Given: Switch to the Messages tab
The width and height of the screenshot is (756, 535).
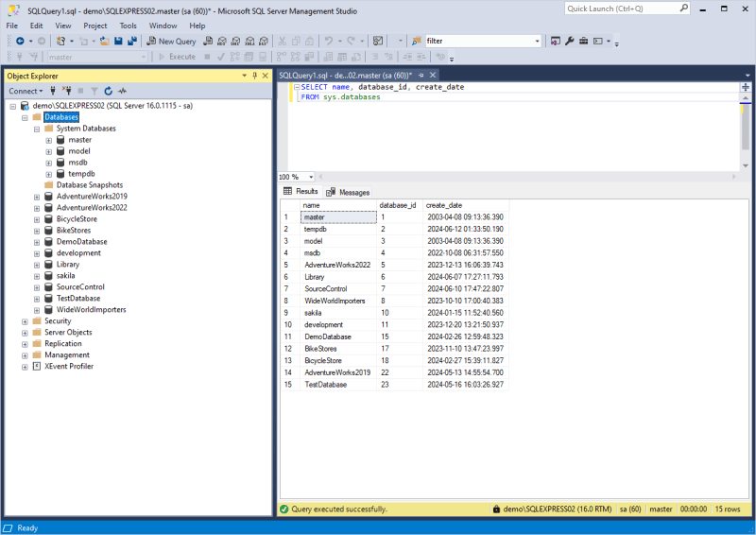Looking at the screenshot, I should (348, 192).
